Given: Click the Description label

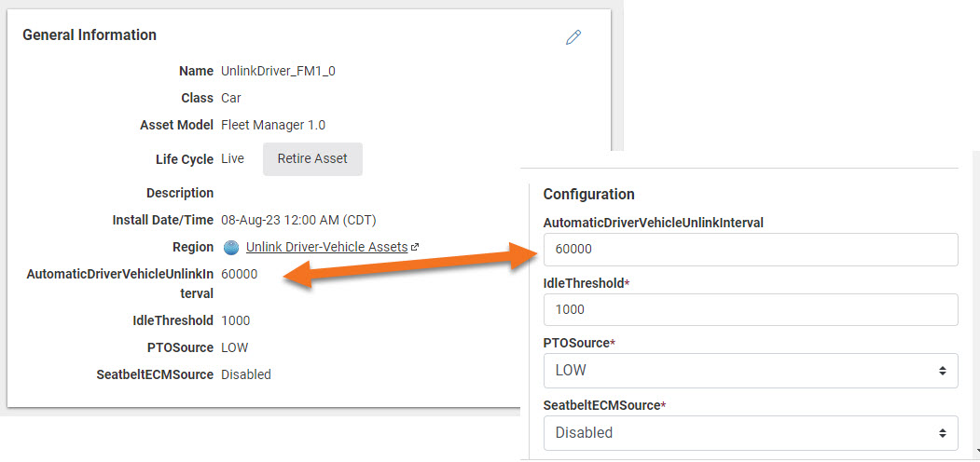Looking at the screenshot, I should [x=180, y=193].
